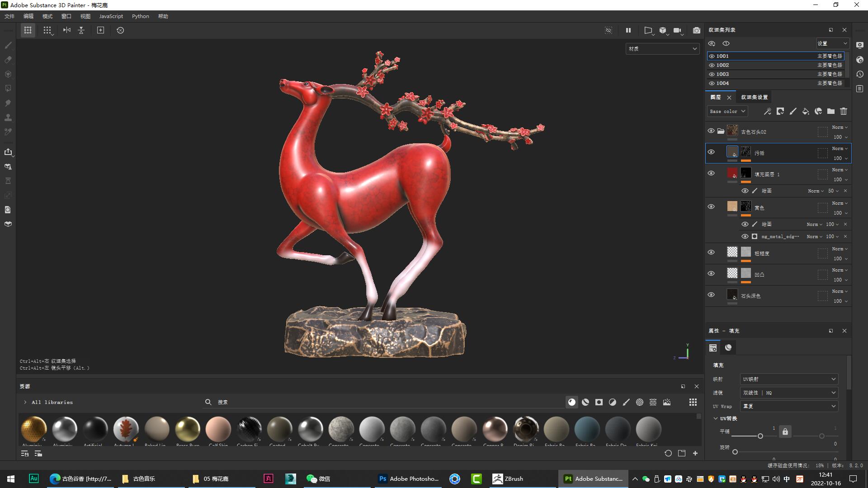This screenshot has height=488, width=868.
Task: Select the Projection tool
Action: [8, 74]
